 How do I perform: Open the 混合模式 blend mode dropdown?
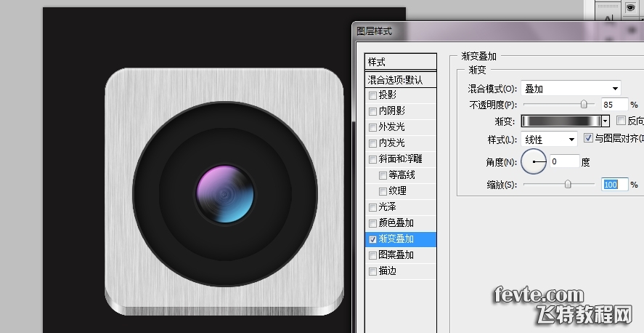tap(571, 89)
